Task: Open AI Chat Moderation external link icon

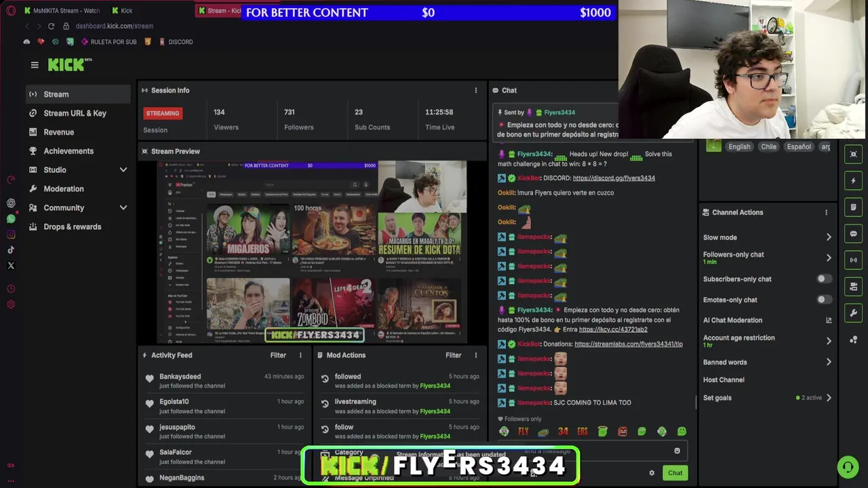Action: tap(829, 320)
